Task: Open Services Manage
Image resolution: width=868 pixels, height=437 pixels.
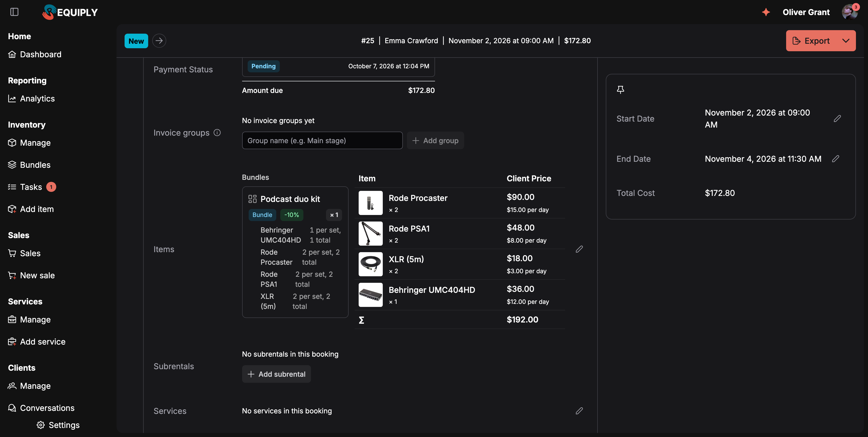Action: click(x=29, y=319)
